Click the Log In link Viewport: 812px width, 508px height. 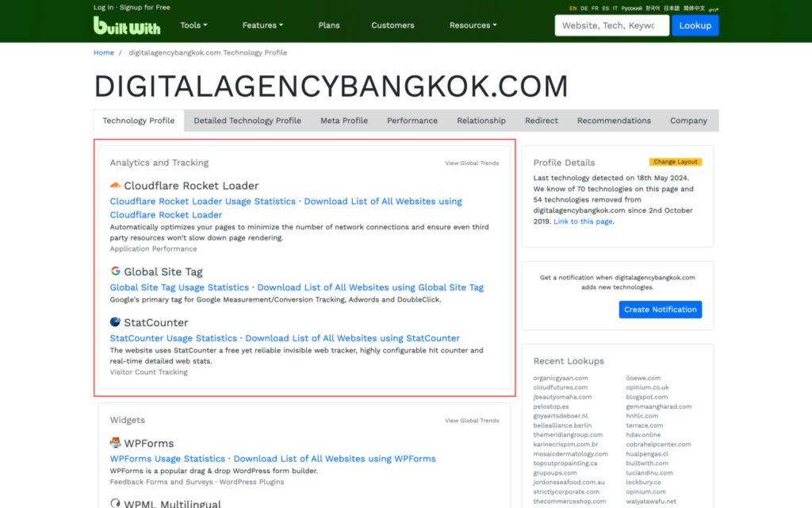104,7
